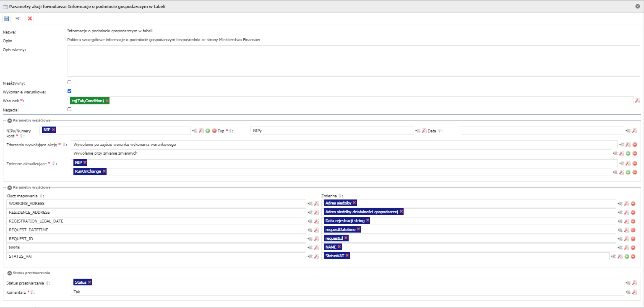The image size is (644, 308).
Task: Click the empty Data input field
Action: 542,131
